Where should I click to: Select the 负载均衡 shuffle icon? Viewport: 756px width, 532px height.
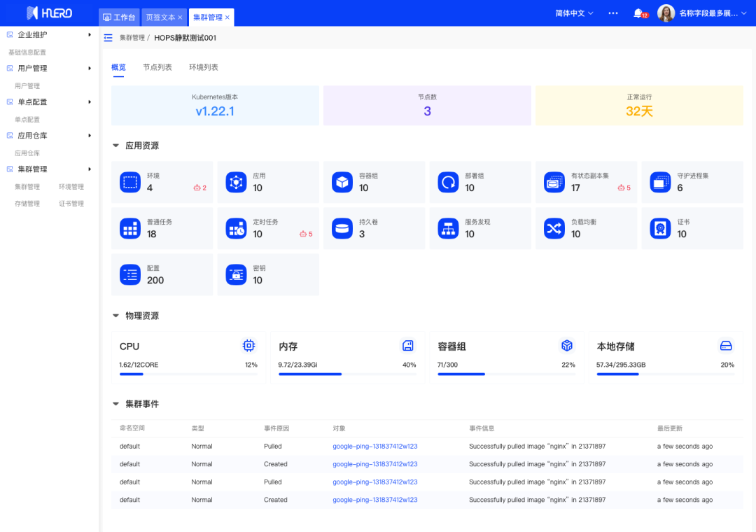coord(554,229)
